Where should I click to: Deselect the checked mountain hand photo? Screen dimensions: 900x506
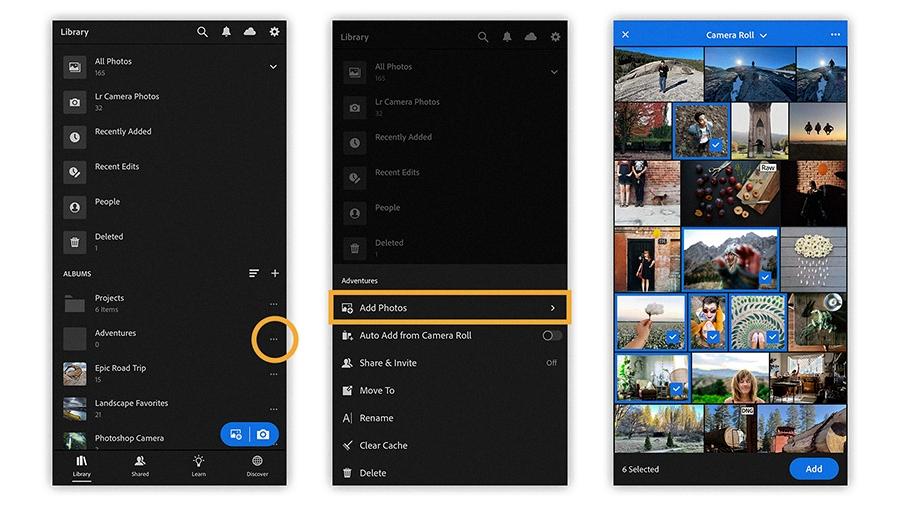730,259
